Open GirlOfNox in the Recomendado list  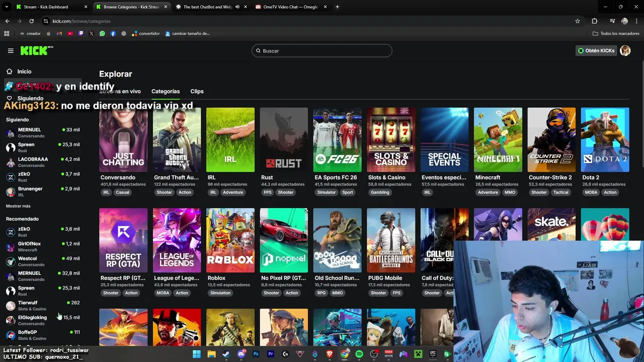[x=43, y=246]
